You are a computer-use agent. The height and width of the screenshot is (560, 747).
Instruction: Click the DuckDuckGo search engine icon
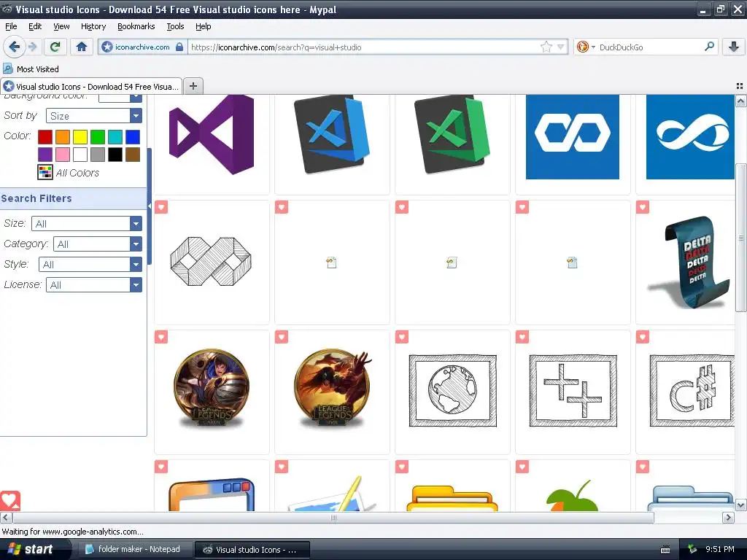point(582,47)
